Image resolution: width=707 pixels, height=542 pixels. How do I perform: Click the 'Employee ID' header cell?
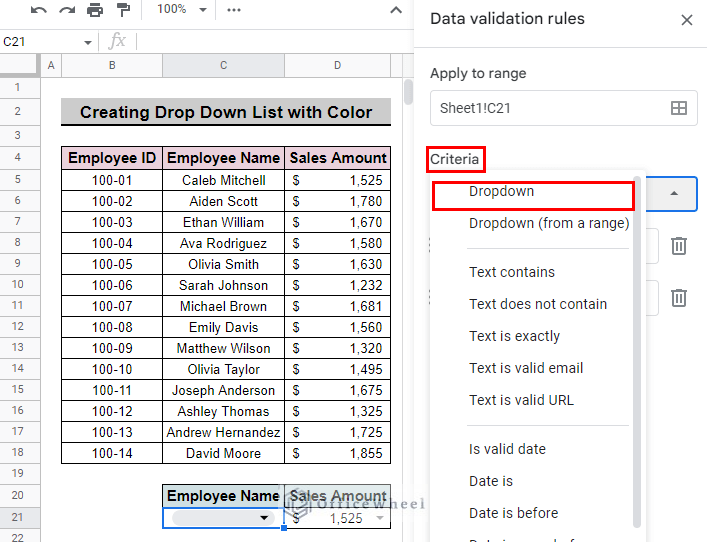(x=112, y=158)
